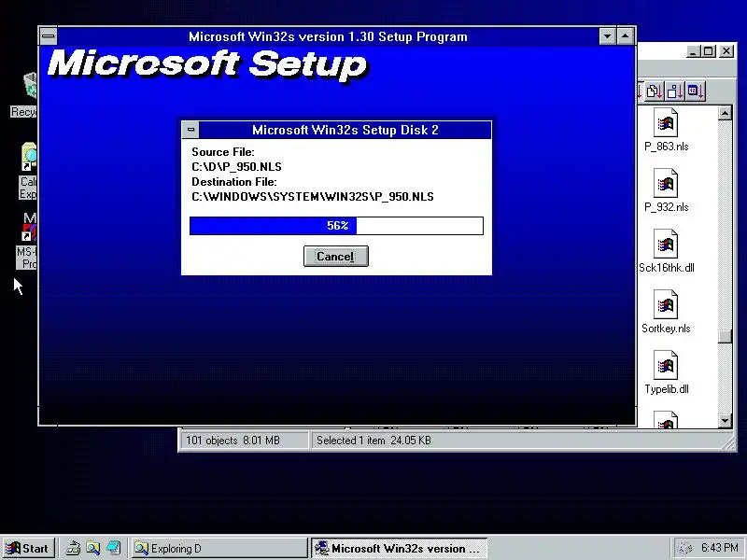Click the 56% copy progress bar
Image resolution: width=747 pixels, height=560 pixels.
(336, 226)
